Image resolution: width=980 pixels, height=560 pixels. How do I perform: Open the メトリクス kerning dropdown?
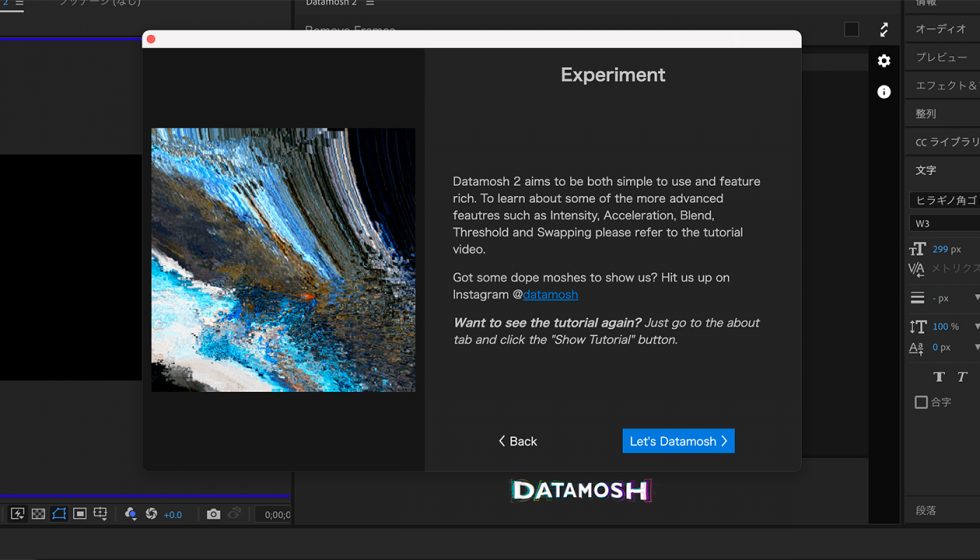[x=956, y=268]
